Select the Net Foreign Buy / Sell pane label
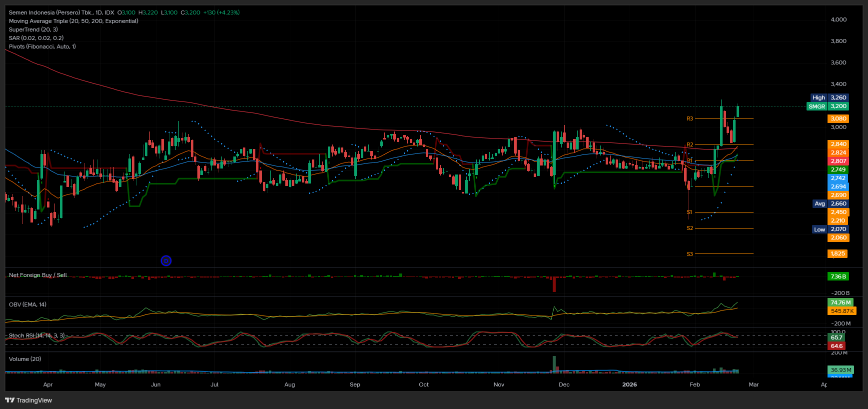 pos(38,275)
